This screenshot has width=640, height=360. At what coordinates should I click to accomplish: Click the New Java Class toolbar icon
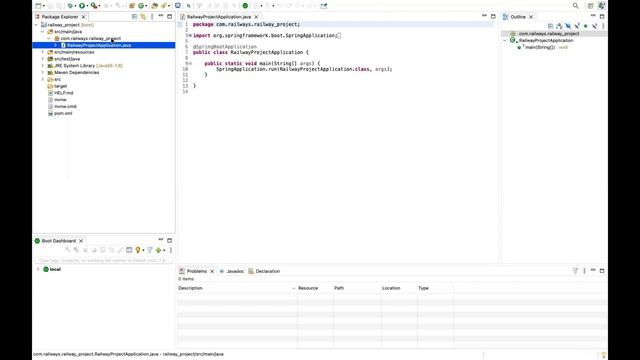tap(141, 6)
